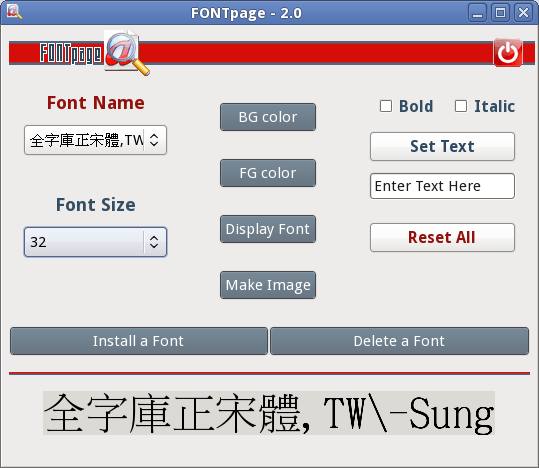
Task: Click the Display Font button
Action: click(268, 229)
